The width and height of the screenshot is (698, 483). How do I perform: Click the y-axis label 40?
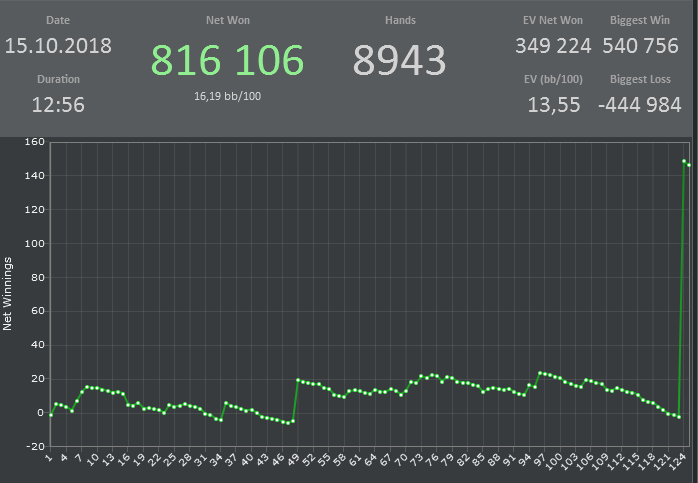(x=37, y=345)
